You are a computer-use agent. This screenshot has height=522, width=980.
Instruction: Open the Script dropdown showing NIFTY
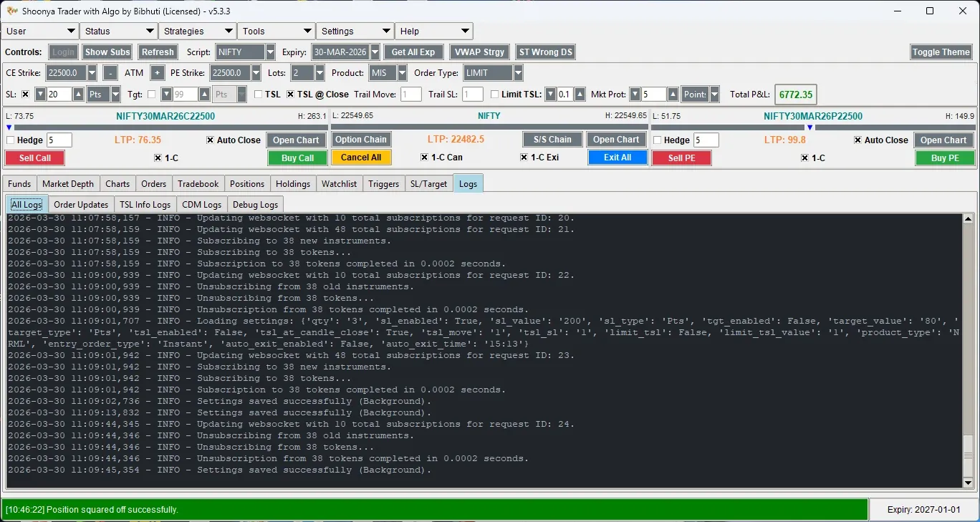pos(270,52)
